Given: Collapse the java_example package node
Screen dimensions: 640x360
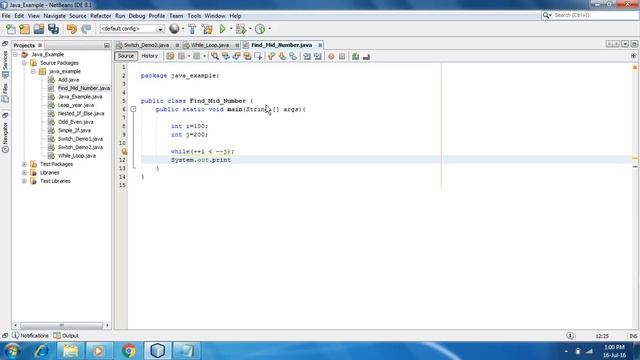Looking at the screenshot, I should (x=33, y=71).
